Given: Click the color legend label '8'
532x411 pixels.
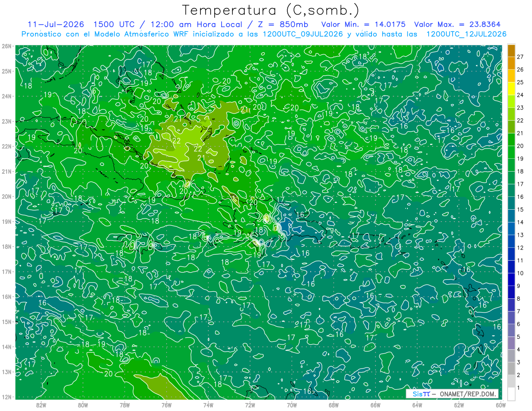Looking at the screenshot, I should pyautogui.click(x=519, y=298).
